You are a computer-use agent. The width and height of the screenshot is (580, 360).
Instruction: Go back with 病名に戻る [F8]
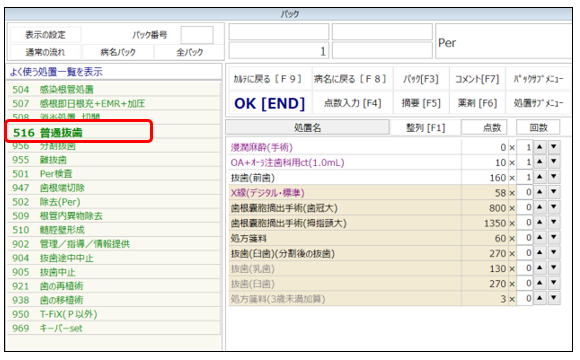[353, 79]
